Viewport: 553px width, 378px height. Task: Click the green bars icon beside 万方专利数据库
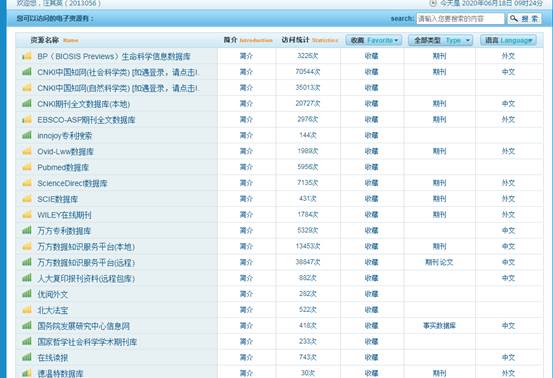[27, 231]
